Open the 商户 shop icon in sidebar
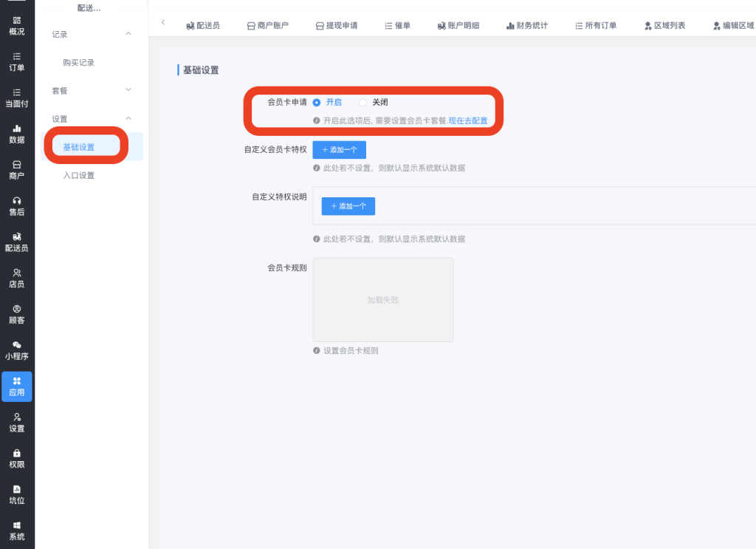Screen dimensions: 756x549 16,165
